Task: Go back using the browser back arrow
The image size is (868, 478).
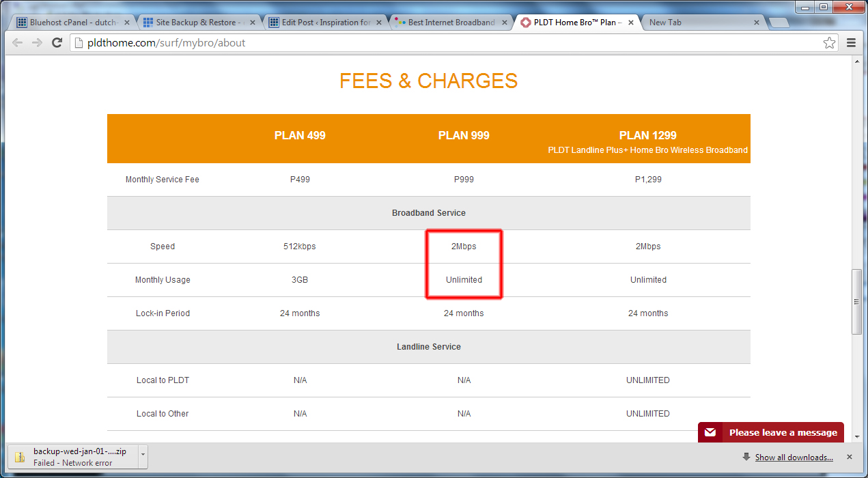Action: pyautogui.click(x=18, y=43)
